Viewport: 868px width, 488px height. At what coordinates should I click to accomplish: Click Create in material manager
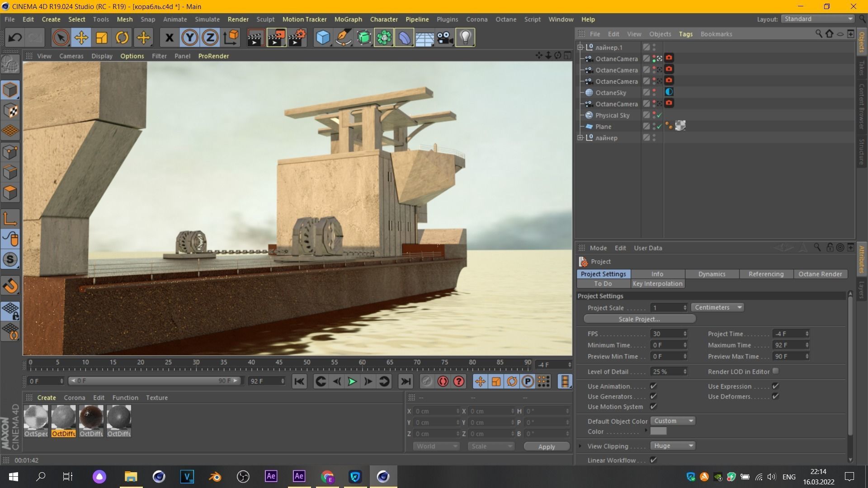pos(47,398)
